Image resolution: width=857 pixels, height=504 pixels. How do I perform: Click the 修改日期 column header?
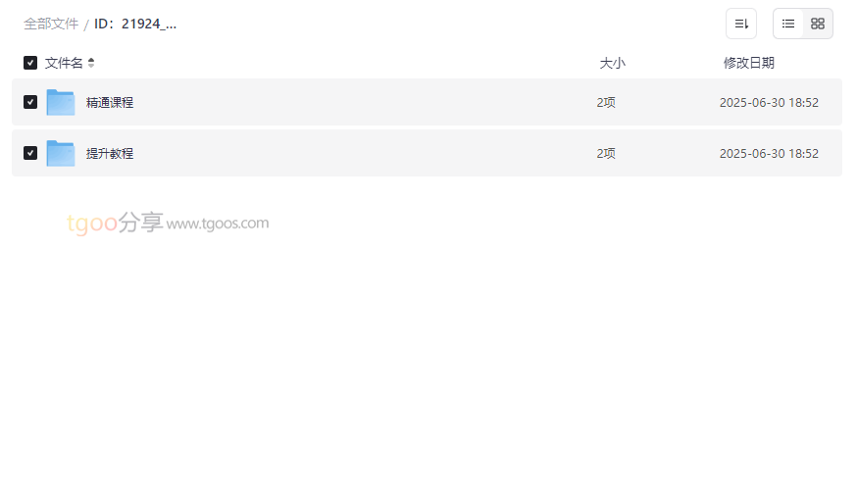click(x=748, y=63)
